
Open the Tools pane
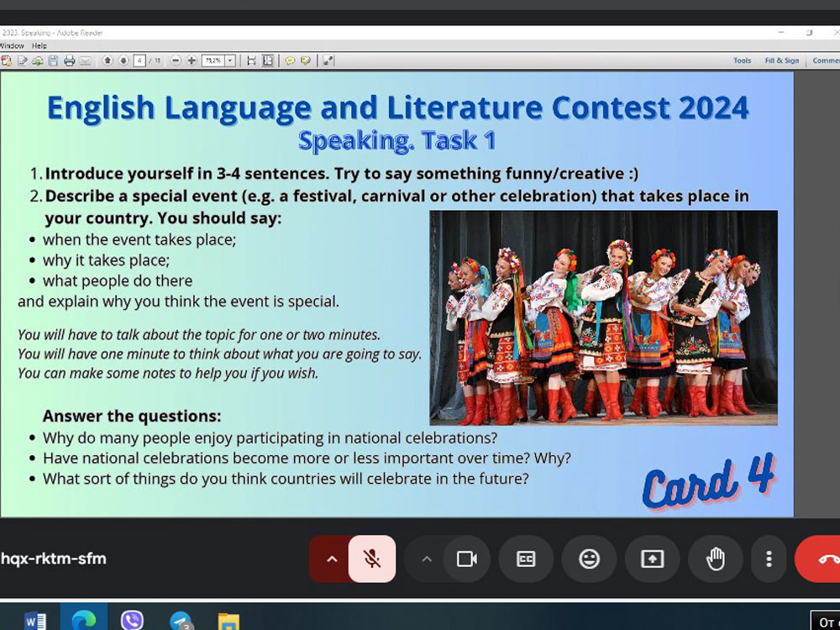tap(742, 60)
